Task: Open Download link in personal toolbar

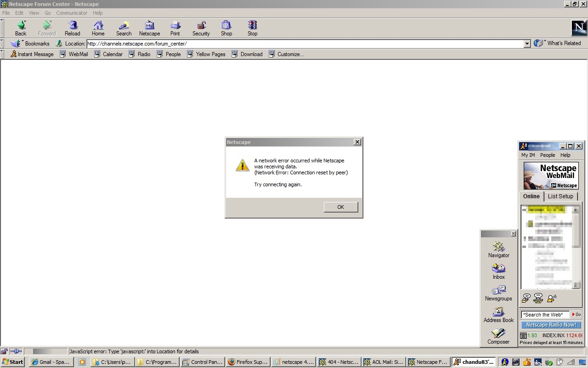Action: (247, 54)
